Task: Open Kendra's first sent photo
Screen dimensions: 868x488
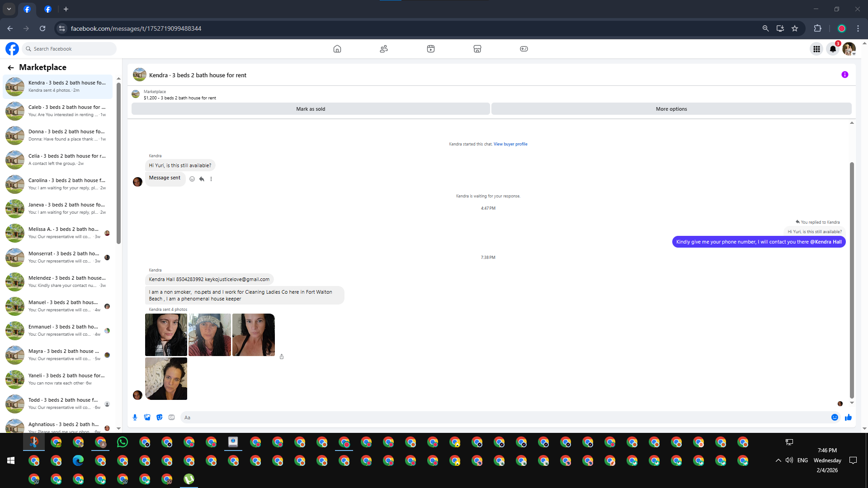Action: (x=166, y=335)
